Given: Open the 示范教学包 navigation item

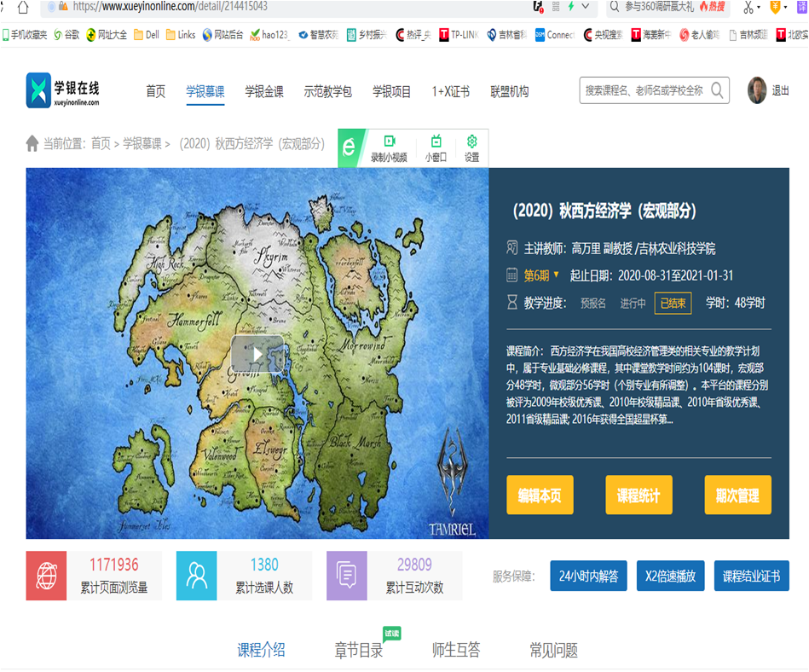Looking at the screenshot, I should coord(328,92).
